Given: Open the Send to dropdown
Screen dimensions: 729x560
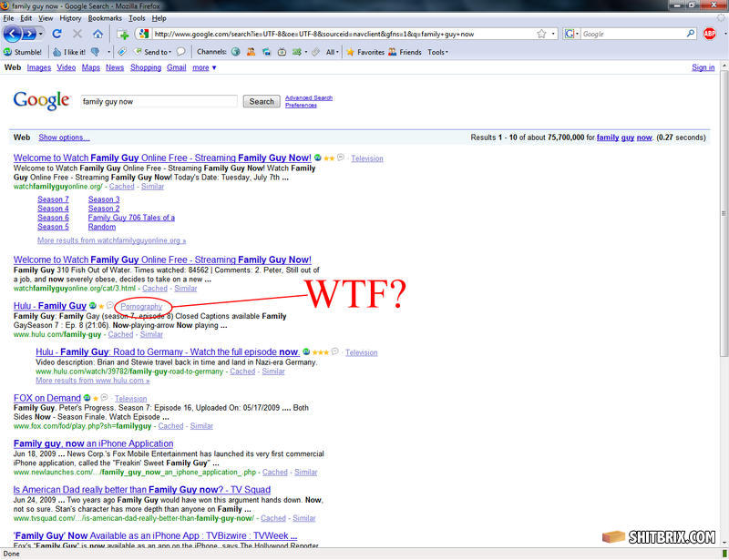Looking at the screenshot, I should coord(152,52).
